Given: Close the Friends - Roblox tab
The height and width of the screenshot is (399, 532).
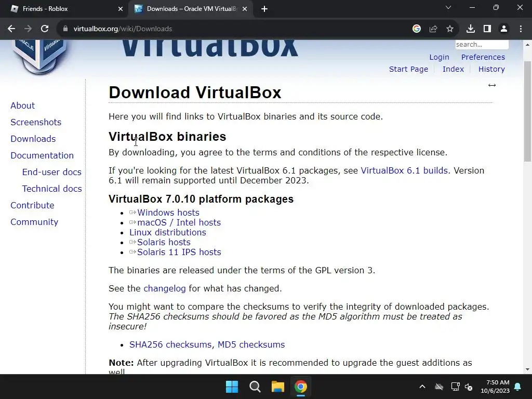Looking at the screenshot, I should point(120,9).
